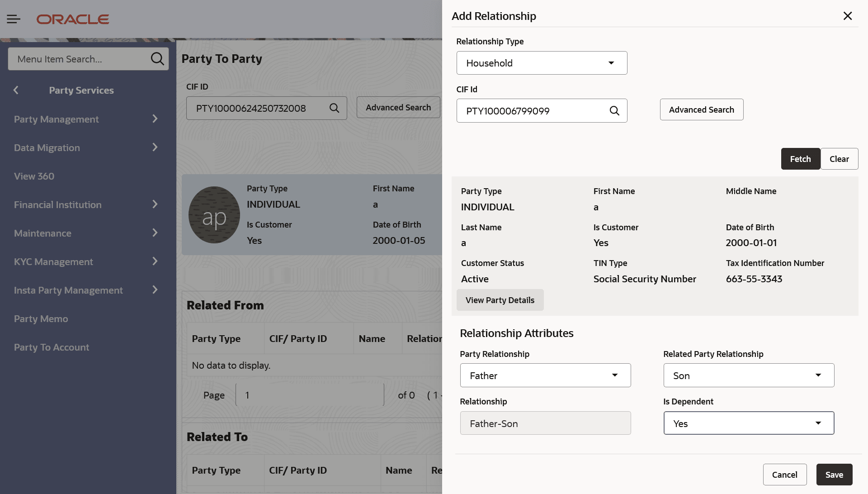Expand the Party Management menu
Image resolution: width=868 pixels, height=494 pixels.
coord(86,119)
